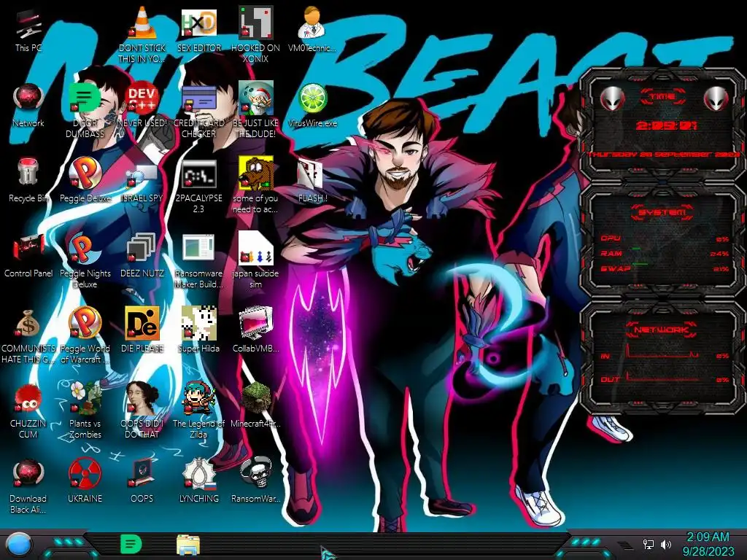The width and height of the screenshot is (747, 560).
Task: Click the TIME widget header label
Action: click(662, 97)
